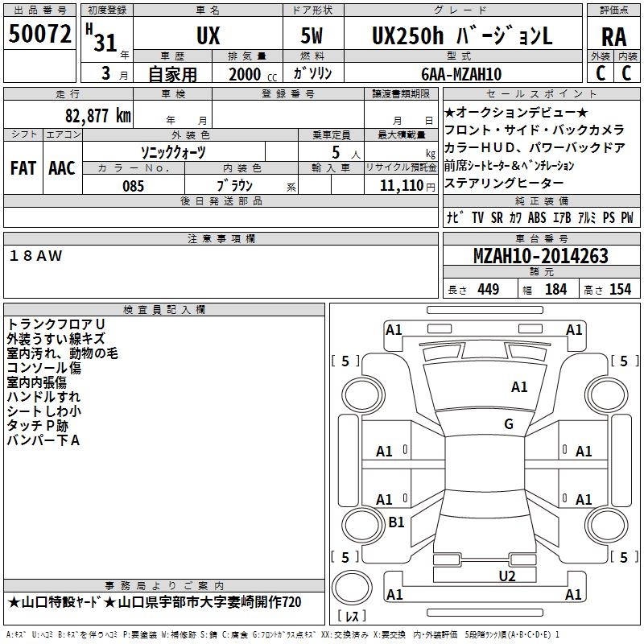Select the top-left [5] tire rating

coord(345,361)
